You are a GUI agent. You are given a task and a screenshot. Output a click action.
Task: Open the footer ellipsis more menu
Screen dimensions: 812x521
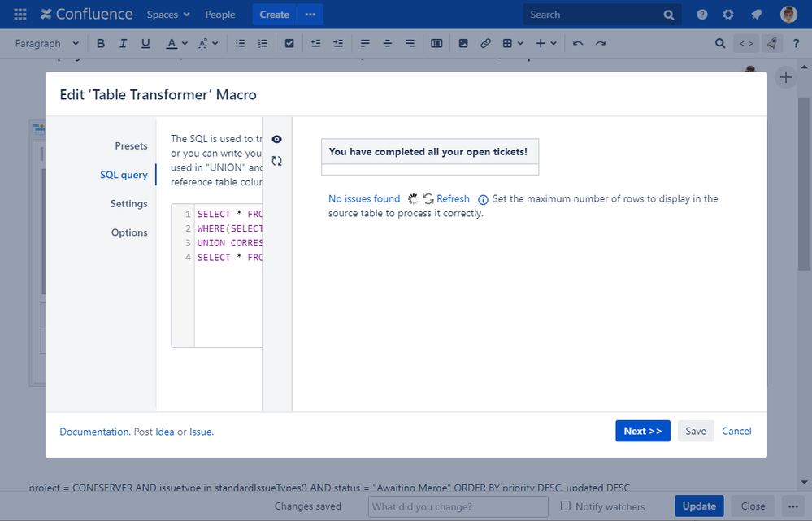792,506
